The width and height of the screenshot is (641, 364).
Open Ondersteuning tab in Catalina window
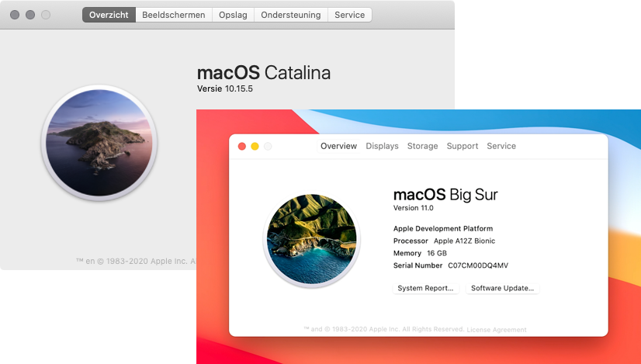coord(291,15)
